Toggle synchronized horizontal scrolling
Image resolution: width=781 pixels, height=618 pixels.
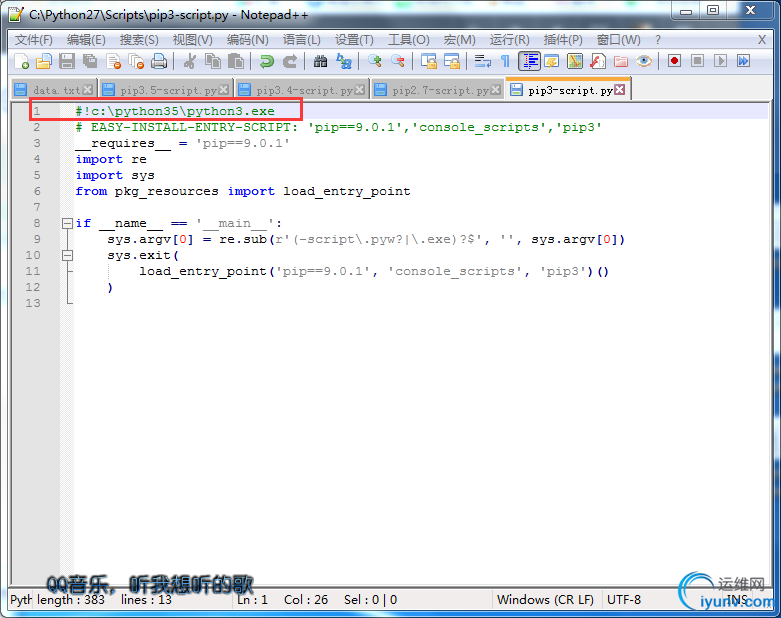pyautogui.click(x=452, y=61)
